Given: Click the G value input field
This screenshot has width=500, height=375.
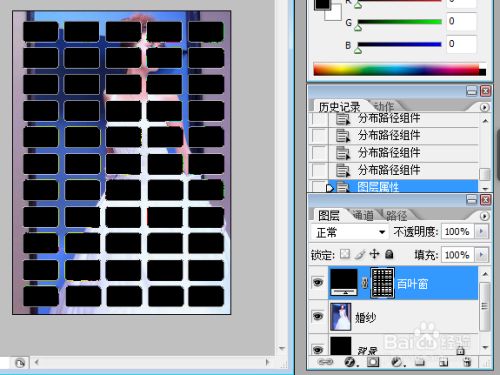Looking at the screenshot, I should click(x=461, y=22).
